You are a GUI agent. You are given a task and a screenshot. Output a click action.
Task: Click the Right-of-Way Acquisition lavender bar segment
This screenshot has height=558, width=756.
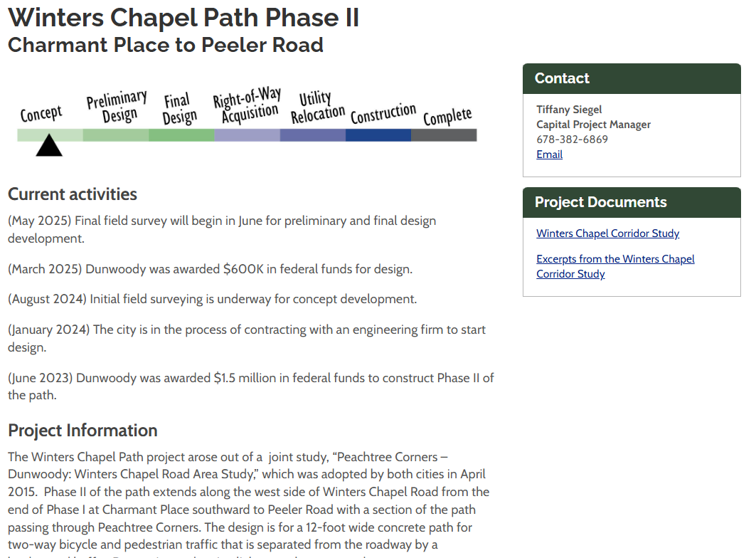tap(247, 135)
